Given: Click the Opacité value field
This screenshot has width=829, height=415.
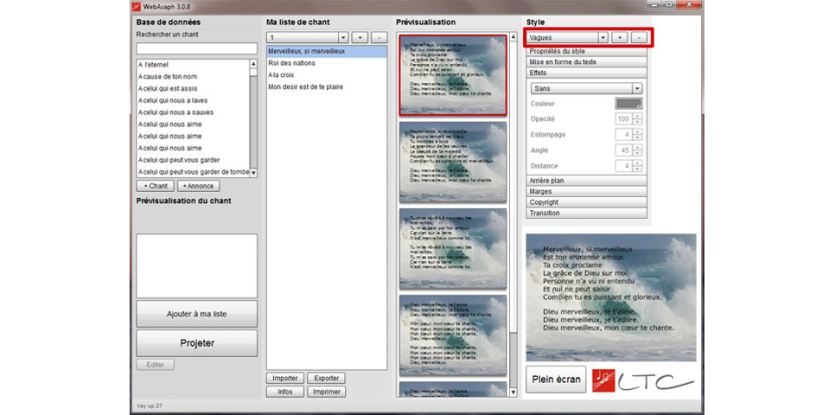Looking at the screenshot, I should pyautogui.click(x=624, y=119).
